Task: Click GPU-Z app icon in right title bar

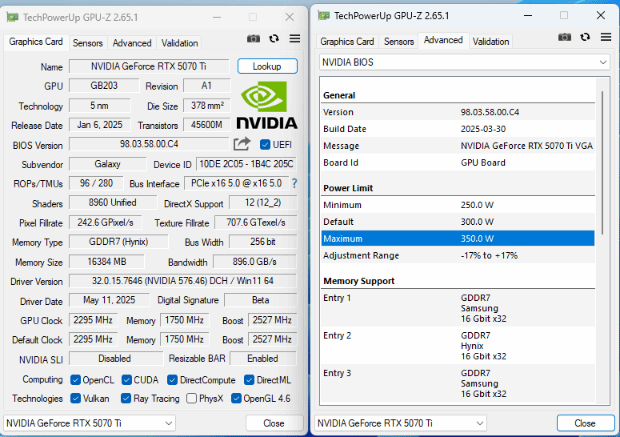Action: [324, 16]
